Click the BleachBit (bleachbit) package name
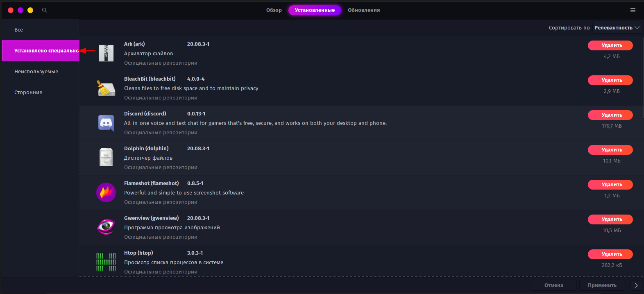This screenshot has height=294, width=644. point(150,79)
